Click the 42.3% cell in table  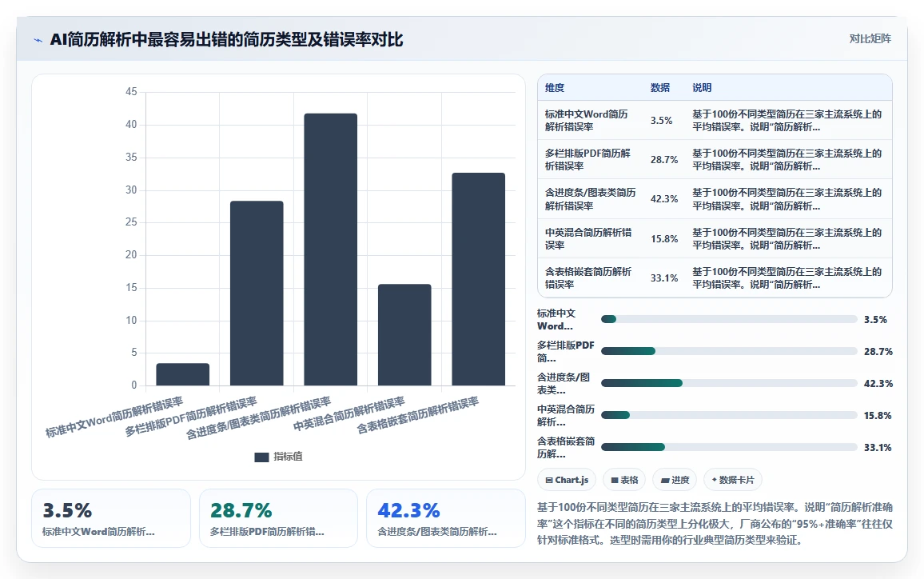pos(664,199)
